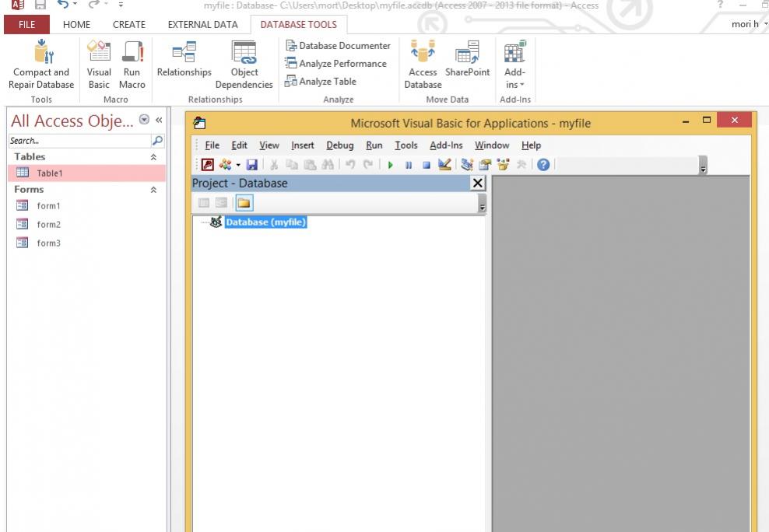Collapse navigation pane shutter bar

click(159, 120)
